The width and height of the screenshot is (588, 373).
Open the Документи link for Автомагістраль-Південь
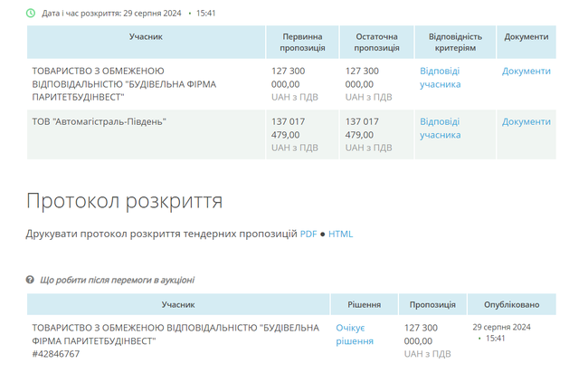click(x=526, y=121)
